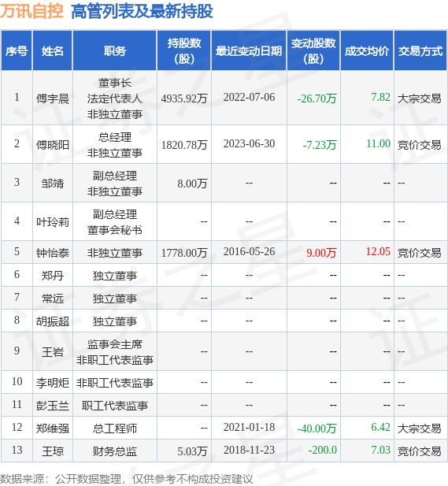Click the name 胡振超

53,321
